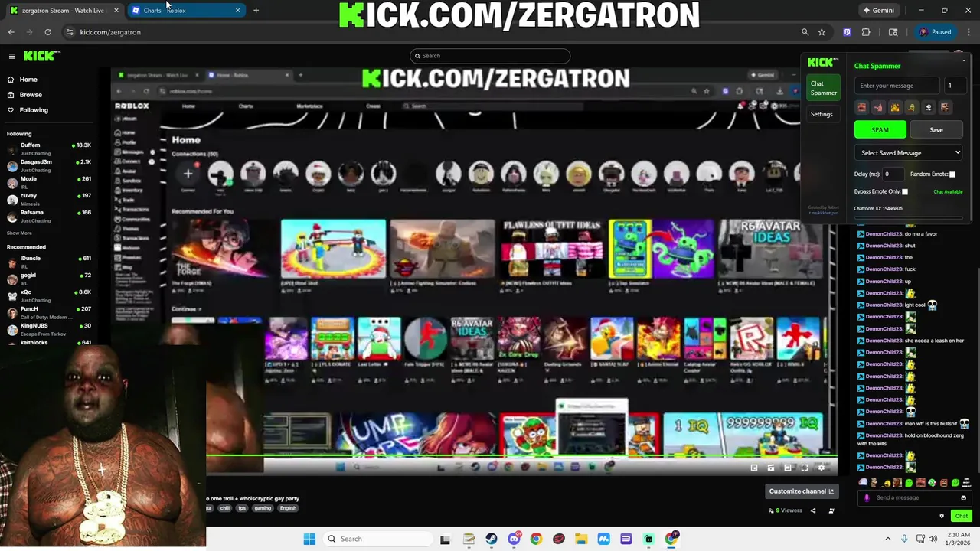The width and height of the screenshot is (980, 551).
Task: Open xQc's recommended channel
Action: point(48,295)
